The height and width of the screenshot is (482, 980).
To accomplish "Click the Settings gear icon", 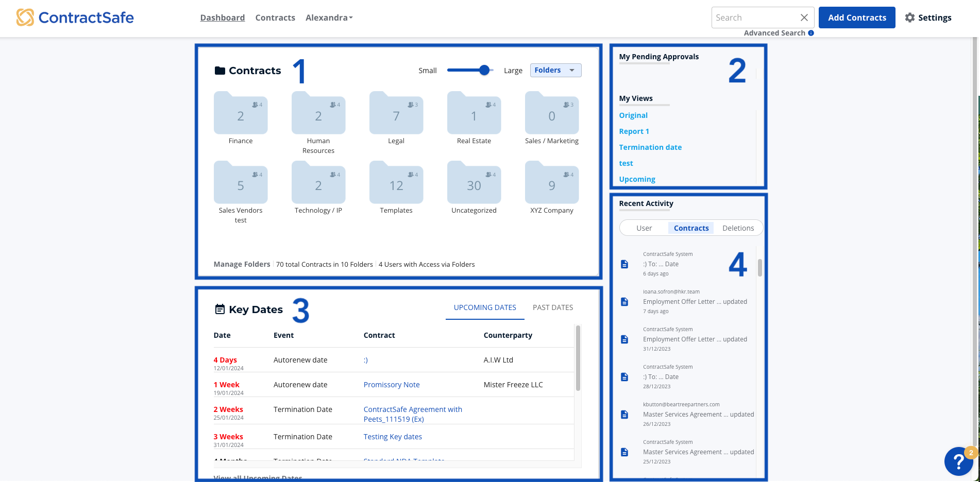I will click(x=910, y=17).
